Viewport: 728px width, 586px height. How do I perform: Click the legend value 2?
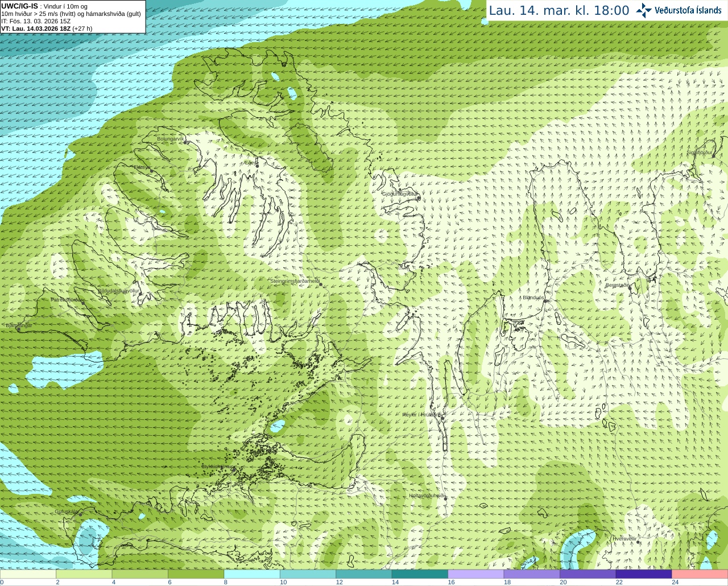coord(57,582)
